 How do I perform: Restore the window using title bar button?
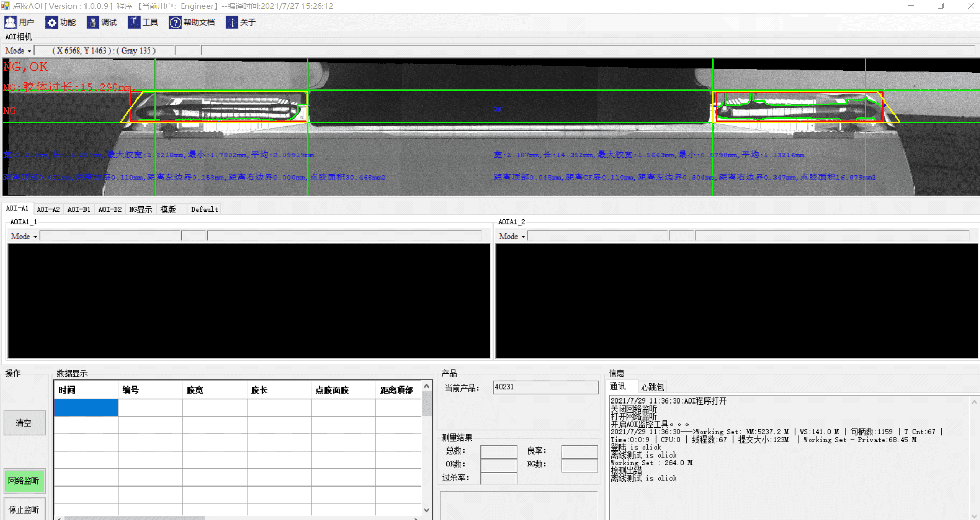point(940,6)
